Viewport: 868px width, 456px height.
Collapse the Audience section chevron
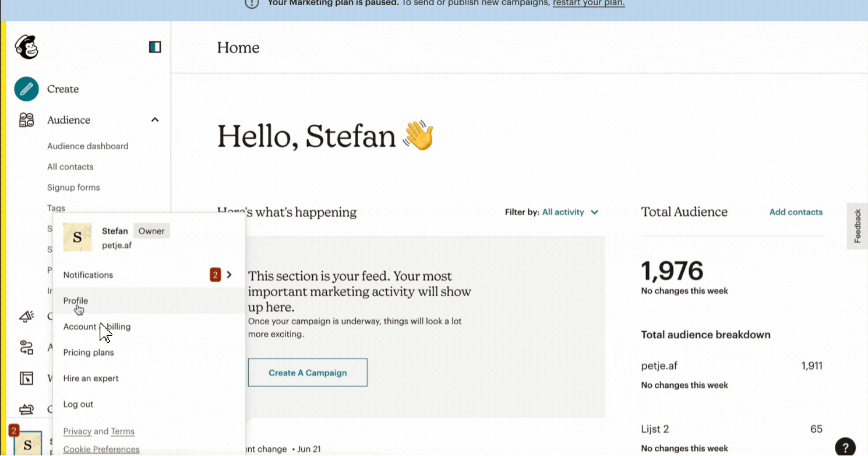tap(155, 120)
